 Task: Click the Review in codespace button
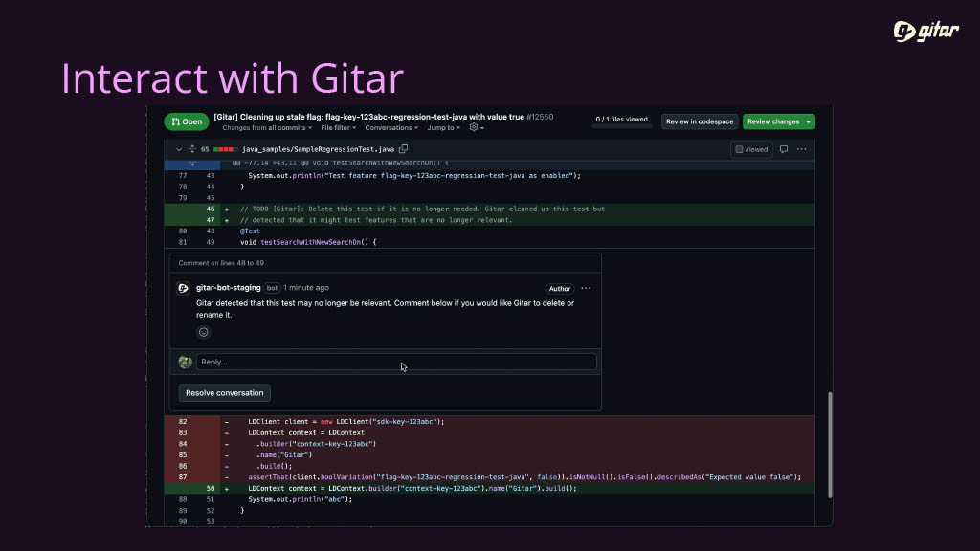700,121
